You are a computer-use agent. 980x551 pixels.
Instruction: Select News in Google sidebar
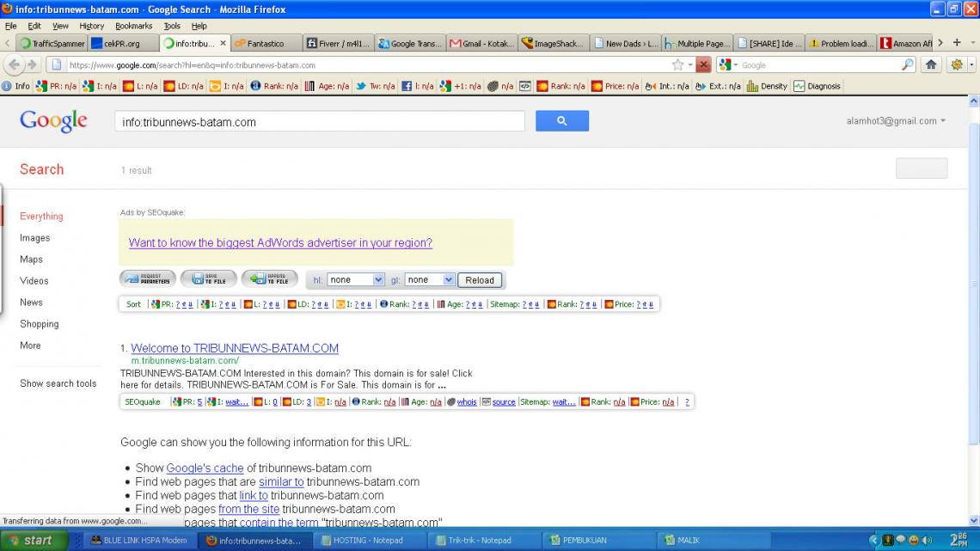click(x=31, y=302)
